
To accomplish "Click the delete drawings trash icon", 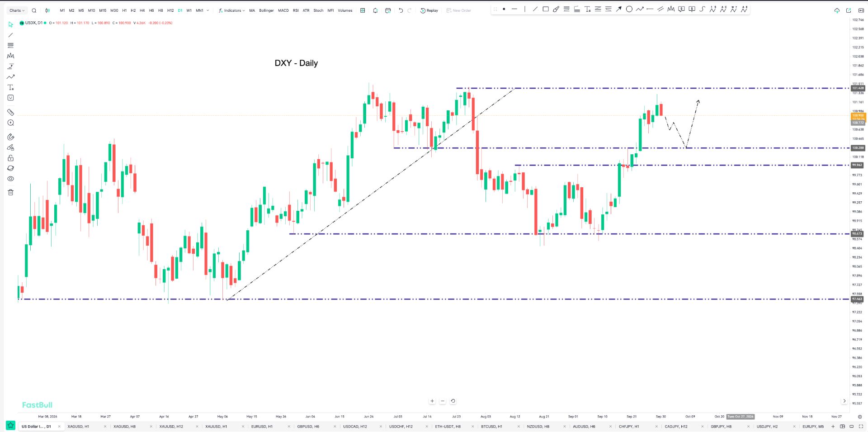I will click(10, 192).
